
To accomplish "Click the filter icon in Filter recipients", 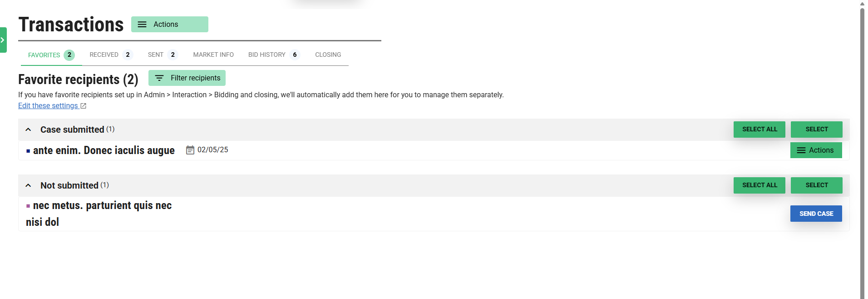I will 159,78.
